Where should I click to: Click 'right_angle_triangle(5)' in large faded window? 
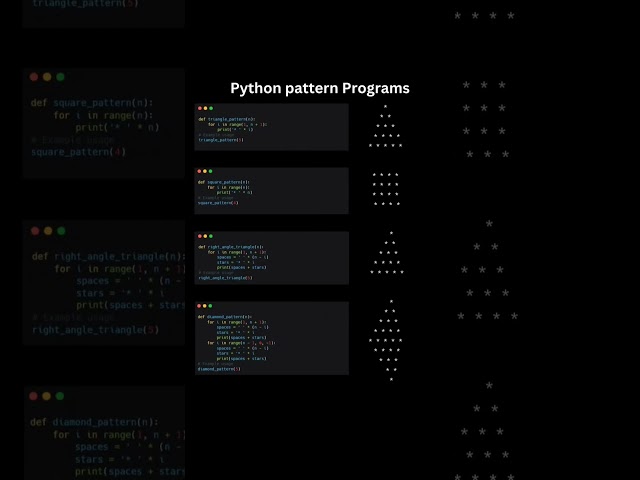pos(96,330)
